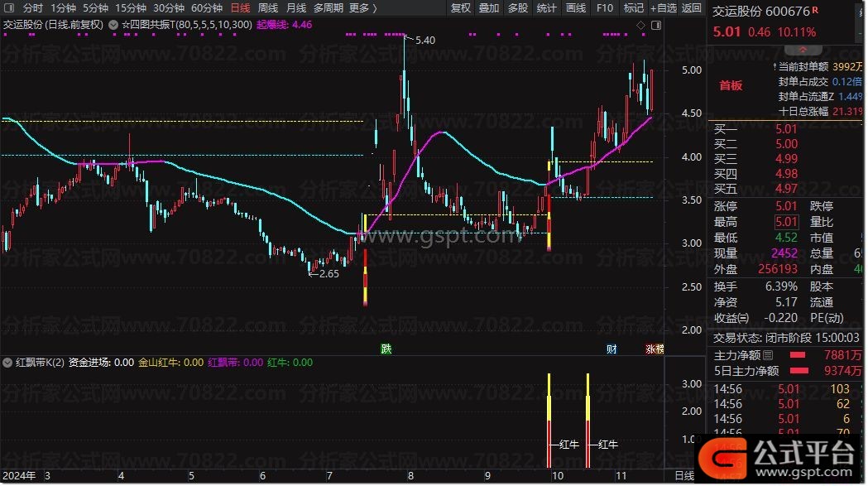
Task: Click the ☆四图共振T indicator name
Action: click(186, 24)
